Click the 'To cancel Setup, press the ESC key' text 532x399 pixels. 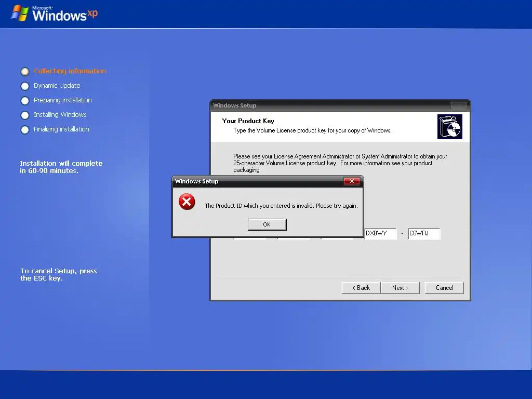[x=58, y=274]
